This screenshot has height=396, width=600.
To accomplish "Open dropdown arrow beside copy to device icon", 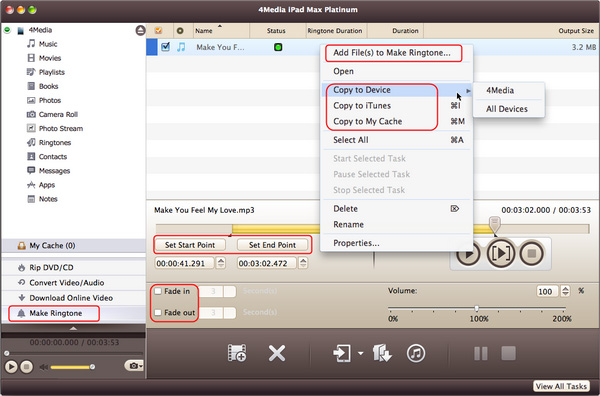I will click(x=360, y=353).
